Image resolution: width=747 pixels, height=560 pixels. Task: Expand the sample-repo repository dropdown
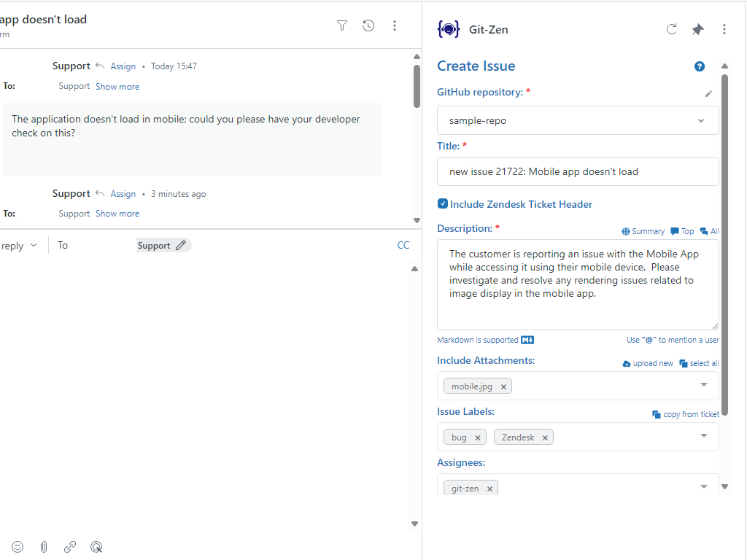(x=701, y=120)
